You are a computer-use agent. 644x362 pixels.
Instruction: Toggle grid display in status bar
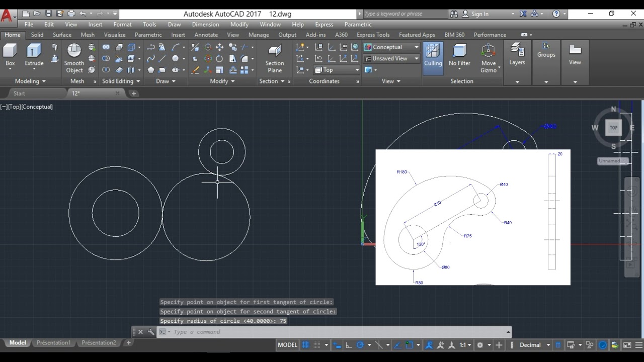[305, 345]
